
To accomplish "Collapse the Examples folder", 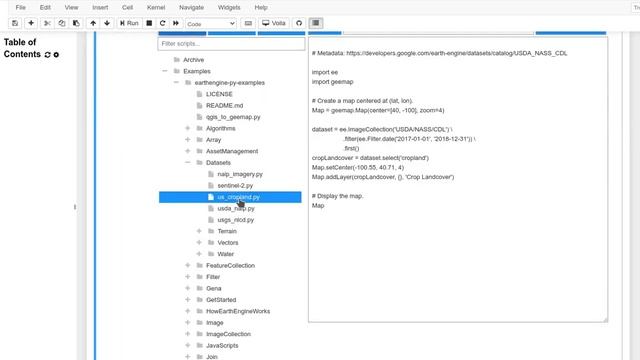I will tap(165, 71).
